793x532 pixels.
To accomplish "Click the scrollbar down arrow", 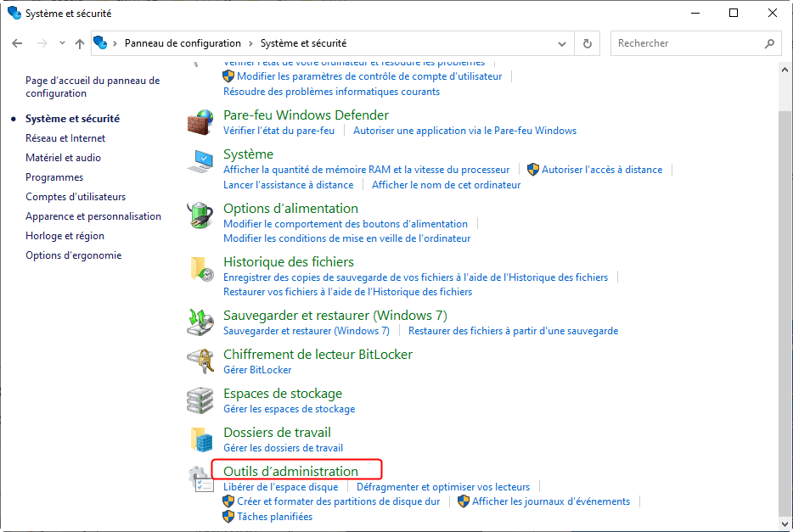I will [785, 524].
